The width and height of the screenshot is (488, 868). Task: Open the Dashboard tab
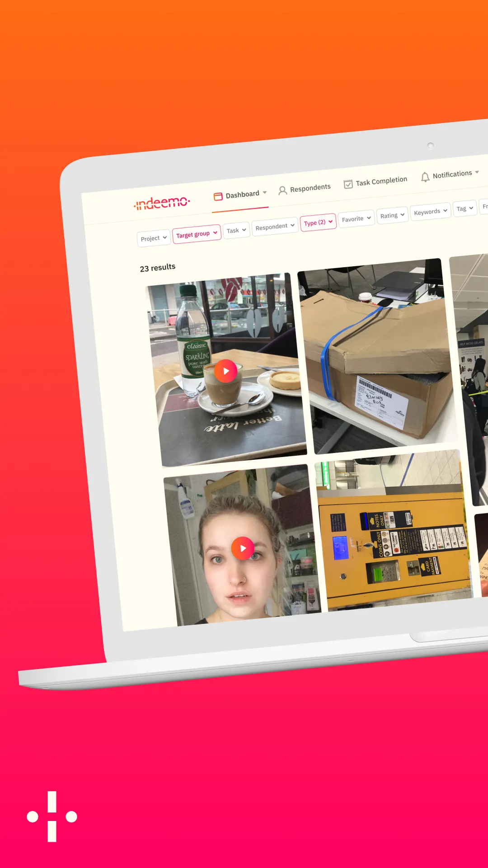point(240,195)
